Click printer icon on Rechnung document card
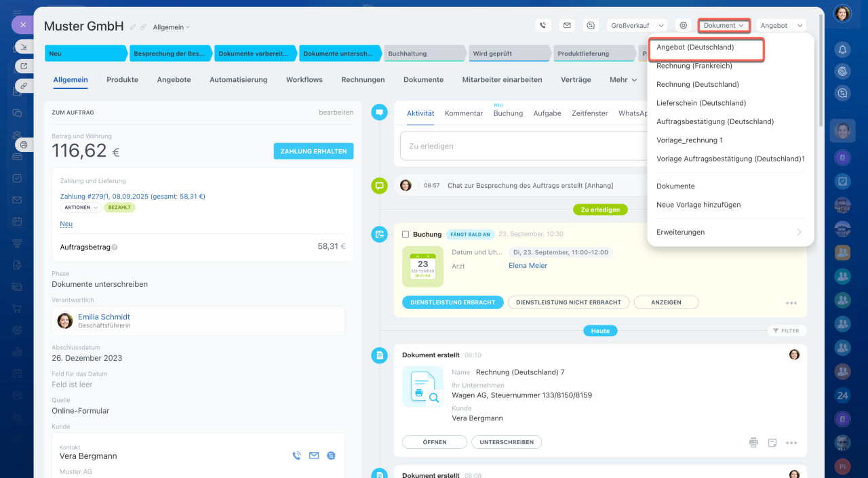The image size is (868, 478). tap(753, 443)
